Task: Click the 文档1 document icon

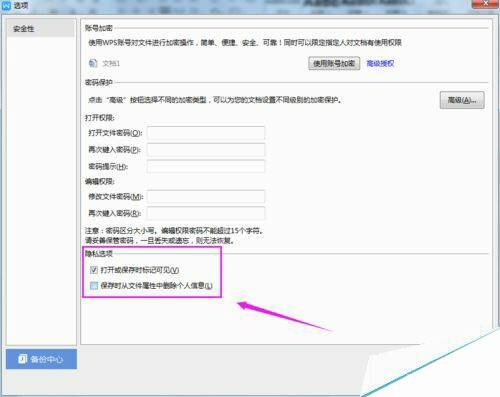Action: point(93,63)
